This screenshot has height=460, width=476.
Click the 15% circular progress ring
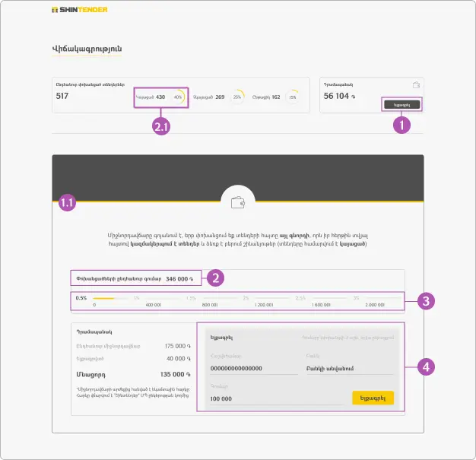pos(293,97)
